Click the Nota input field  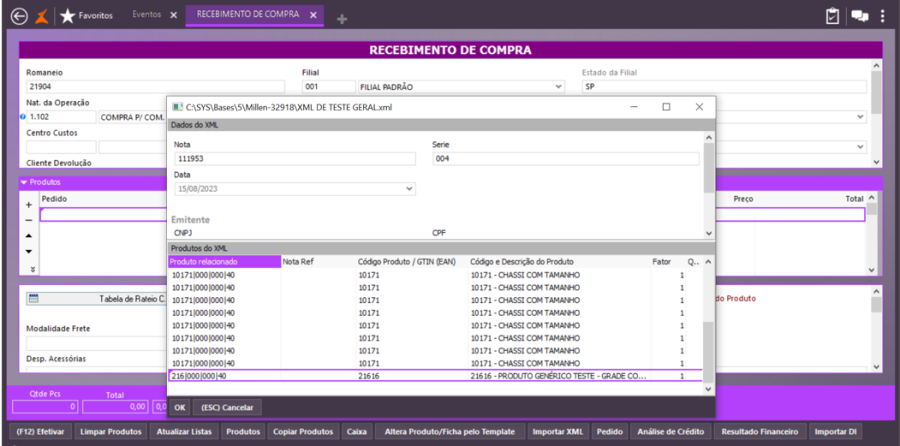[x=294, y=159]
